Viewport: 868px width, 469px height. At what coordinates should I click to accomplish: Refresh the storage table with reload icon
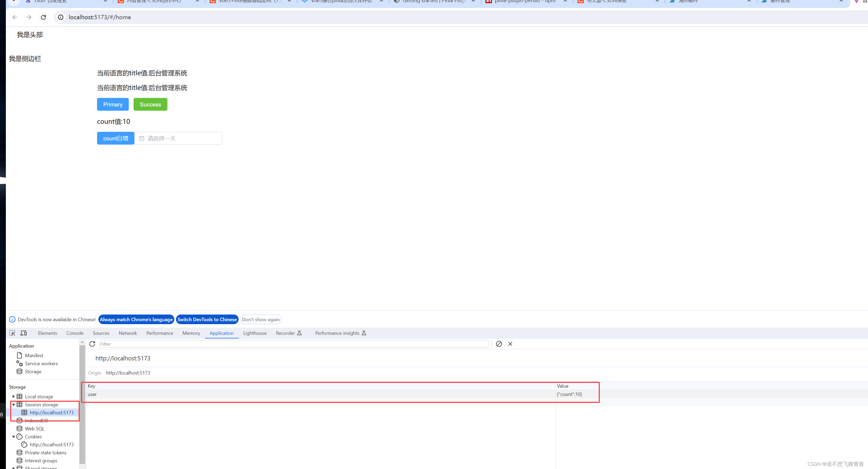(x=92, y=344)
